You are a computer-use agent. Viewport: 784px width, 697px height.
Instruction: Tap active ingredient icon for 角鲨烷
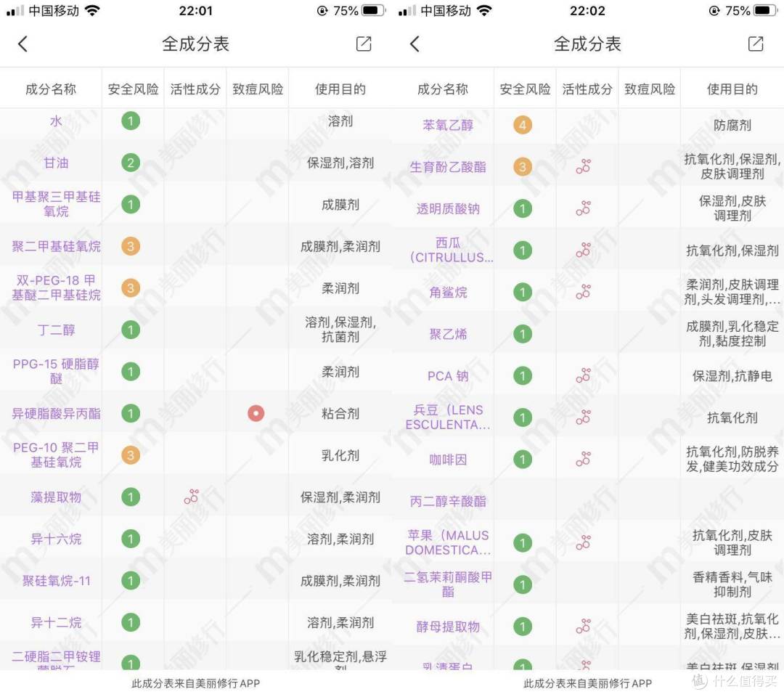(x=584, y=292)
